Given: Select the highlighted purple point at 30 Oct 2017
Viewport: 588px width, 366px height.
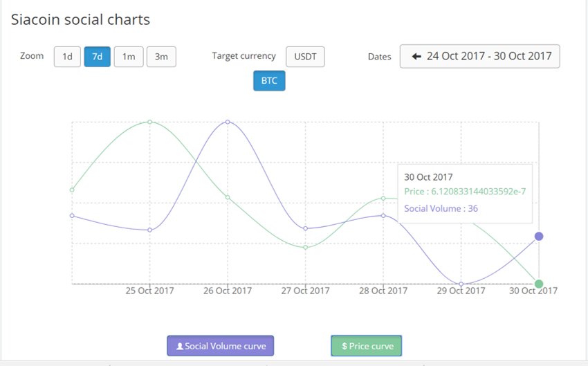Looking at the screenshot, I should coord(539,236).
